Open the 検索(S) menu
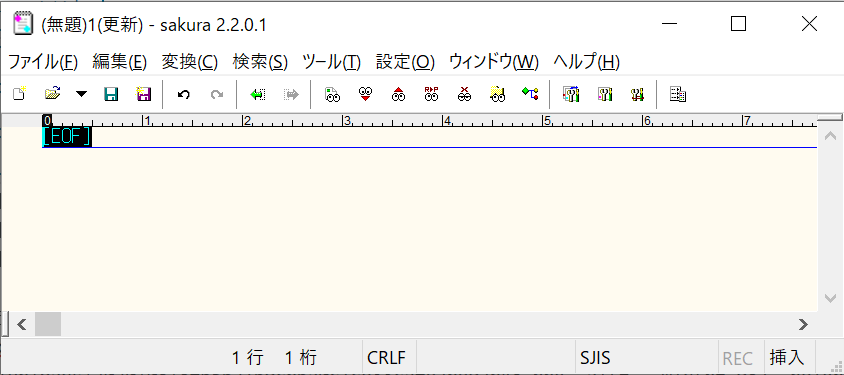Image resolution: width=844 pixels, height=375 pixels. point(260,62)
